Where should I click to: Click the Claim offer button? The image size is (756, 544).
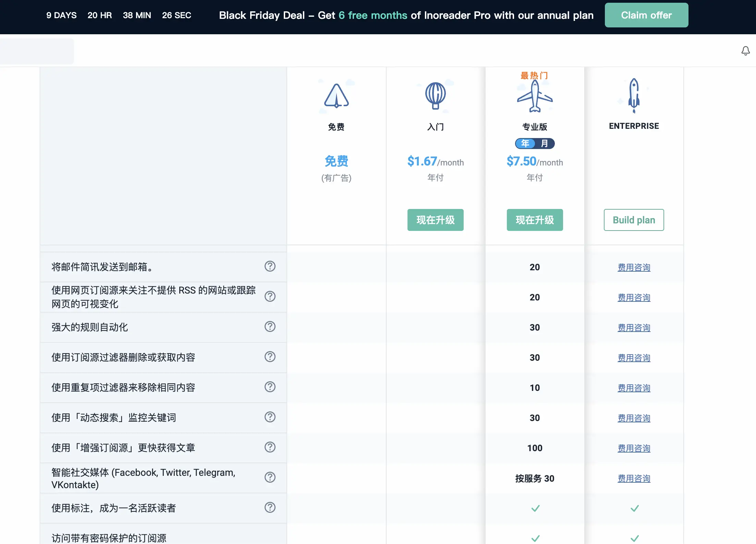[x=646, y=15]
